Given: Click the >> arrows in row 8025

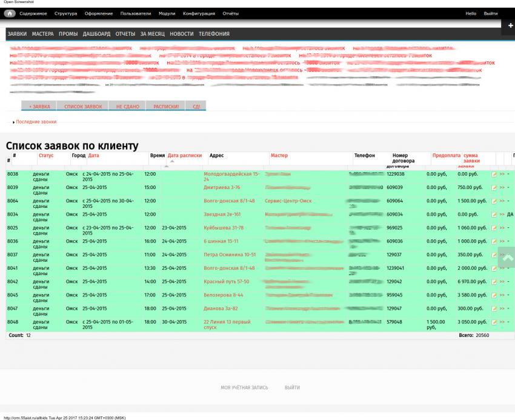Looking at the screenshot, I should (502, 228).
